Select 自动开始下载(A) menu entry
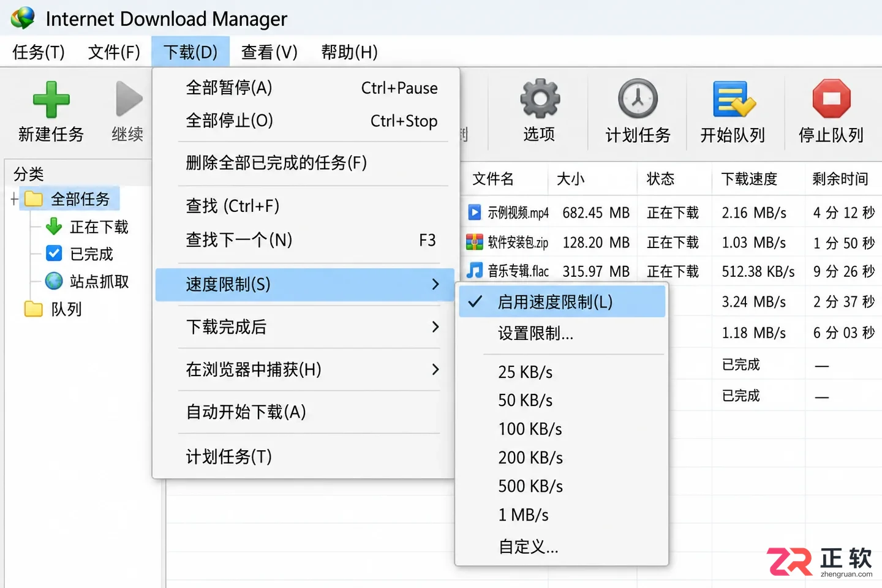The height and width of the screenshot is (588, 882). [304, 412]
